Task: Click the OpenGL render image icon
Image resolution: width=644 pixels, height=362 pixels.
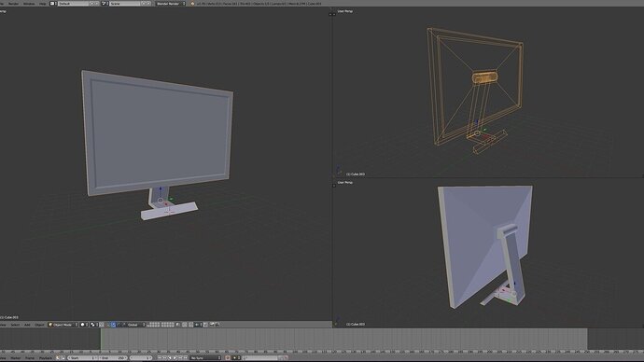Action: (212, 325)
